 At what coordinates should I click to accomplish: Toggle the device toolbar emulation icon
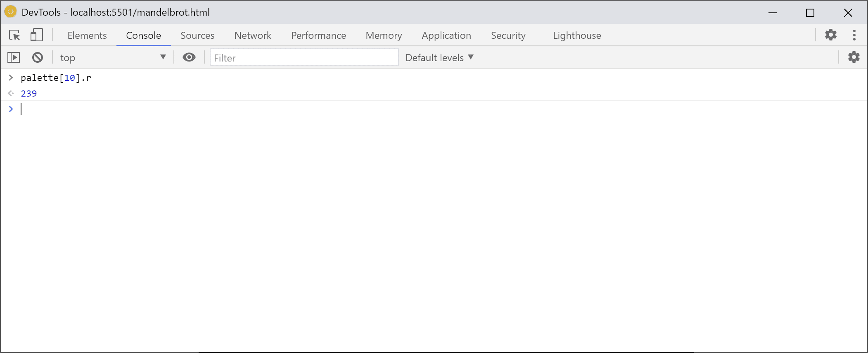point(37,35)
